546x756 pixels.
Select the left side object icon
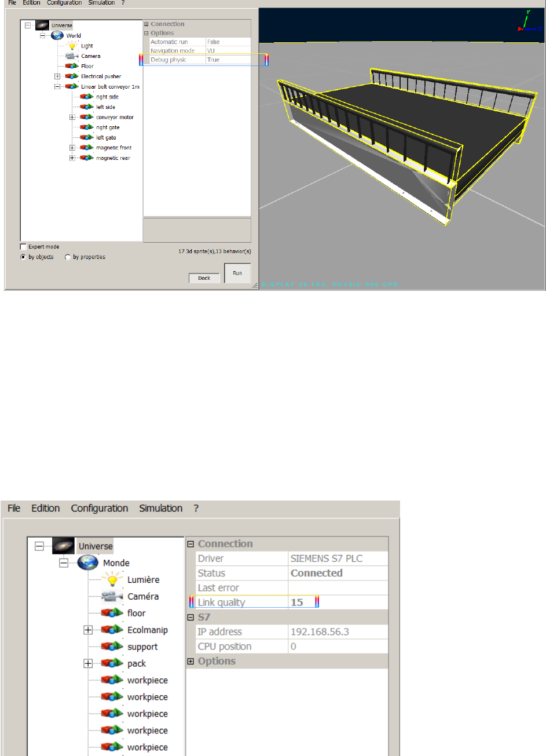(87, 107)
